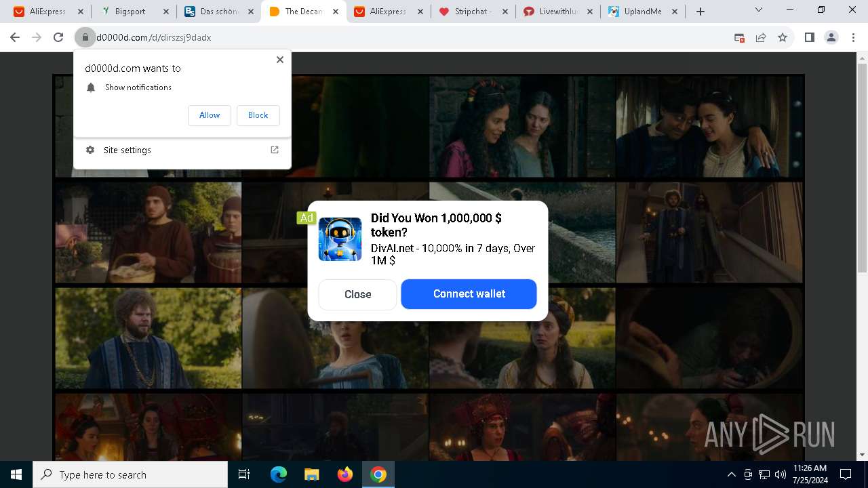Open the side panel icon
This screenshot has height=488, width=868.
(x=809, y=38)
